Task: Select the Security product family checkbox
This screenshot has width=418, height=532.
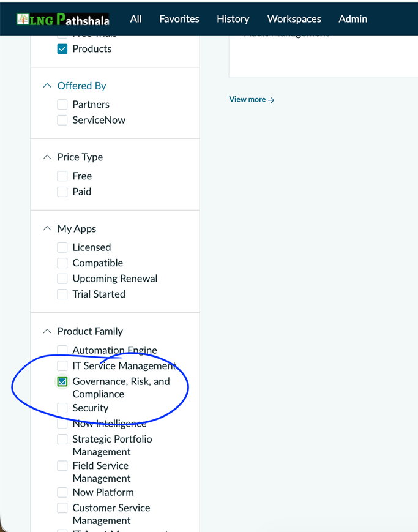Action: pos(62,408)
